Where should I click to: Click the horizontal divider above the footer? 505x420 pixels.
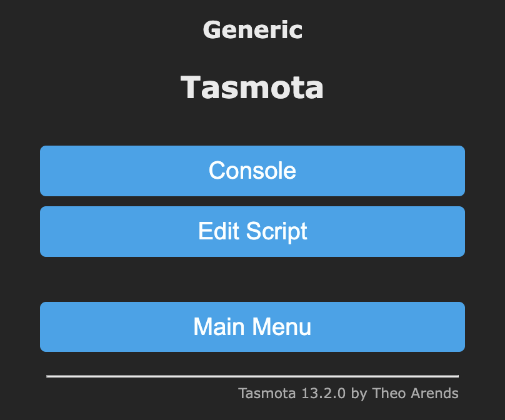[x=252, y=376]
